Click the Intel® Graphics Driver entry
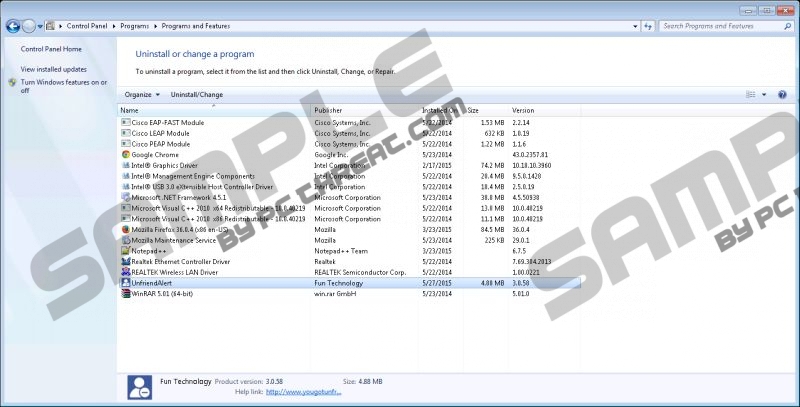 pyautogui.click(x=164, y=166)
